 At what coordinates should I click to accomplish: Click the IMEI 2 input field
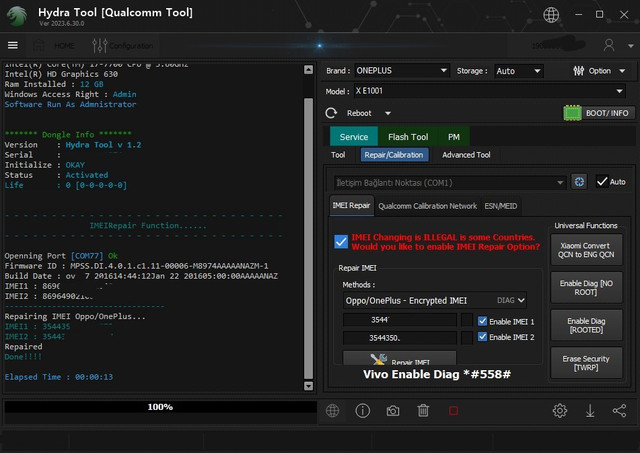click(x=400, y=338)
